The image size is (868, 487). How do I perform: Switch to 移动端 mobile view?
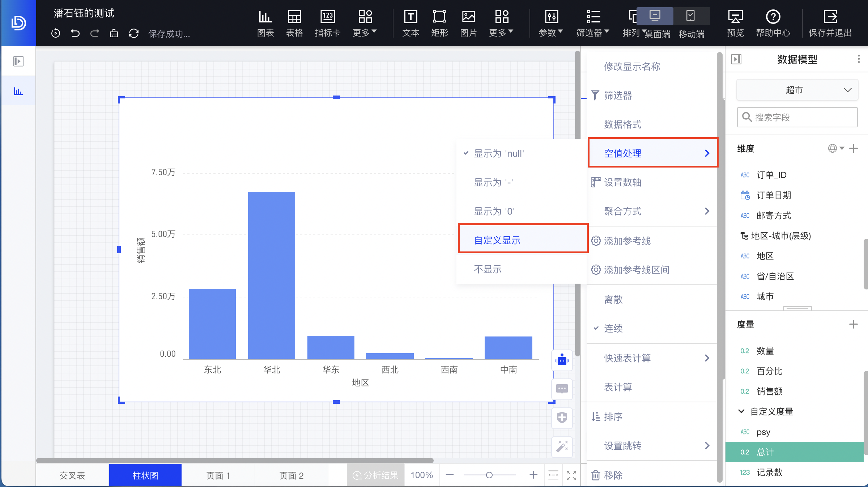691,23
